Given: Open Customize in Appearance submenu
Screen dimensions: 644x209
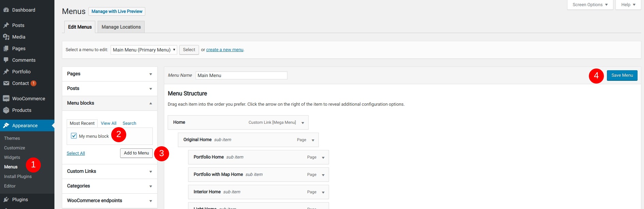Looking at the screenshot, I should (x=15, y=148).
